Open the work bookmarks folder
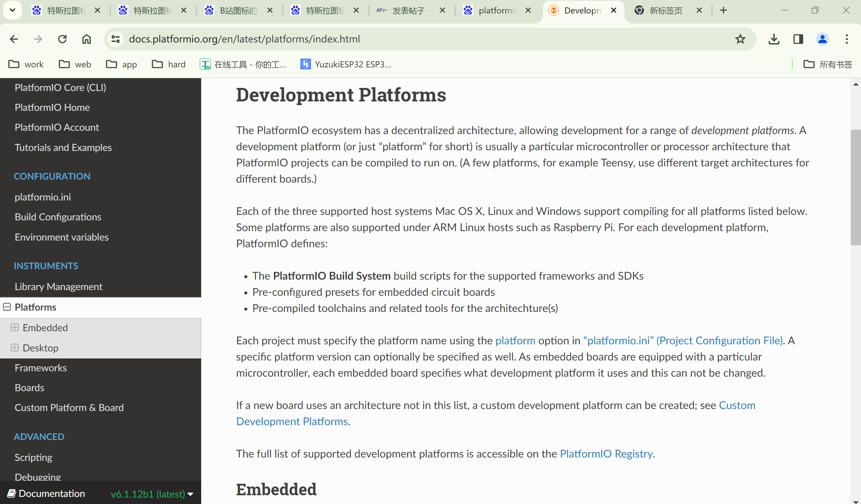The width and height of the screenshot is (861, 504). click(26, 64)
